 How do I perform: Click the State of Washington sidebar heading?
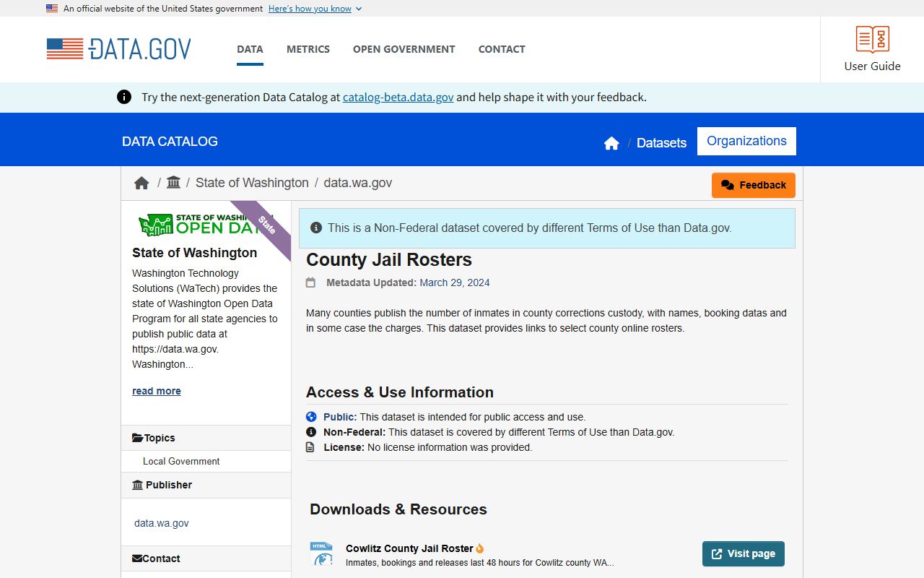tap(194, 253)
